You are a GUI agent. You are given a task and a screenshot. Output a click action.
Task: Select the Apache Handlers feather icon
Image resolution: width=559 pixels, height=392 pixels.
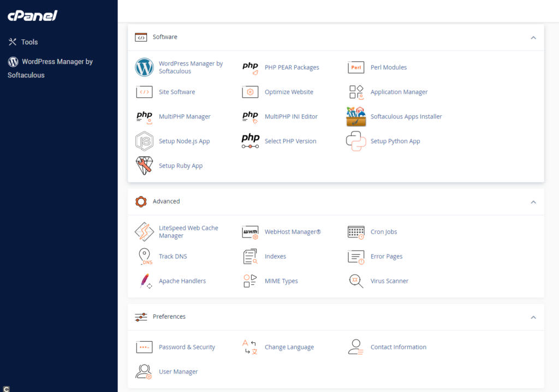point(144,281)
